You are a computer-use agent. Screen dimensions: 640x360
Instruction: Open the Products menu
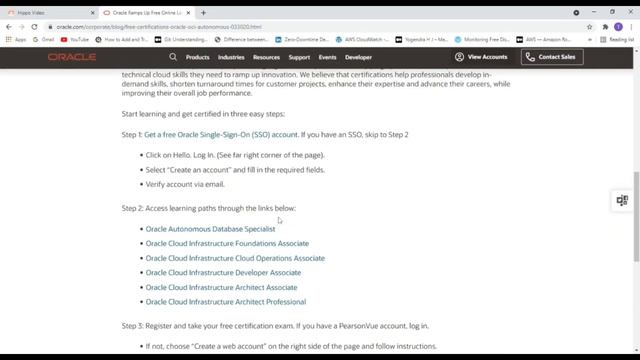(x=198, y=58)
